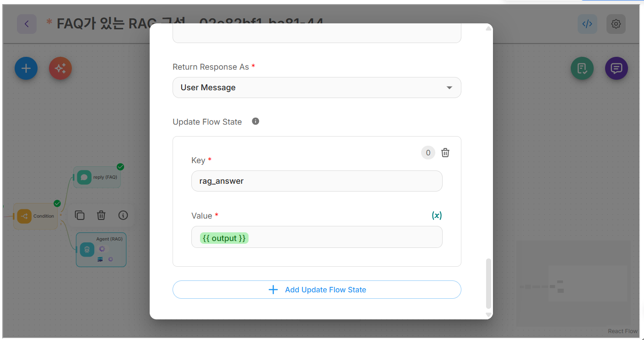
Task: Show node info from the node toolbar
Action: 123,215
